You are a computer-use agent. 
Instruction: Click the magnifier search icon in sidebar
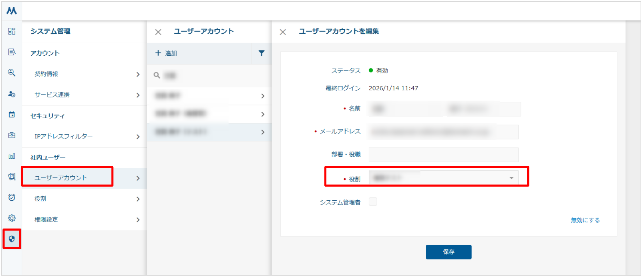(12, 73)
